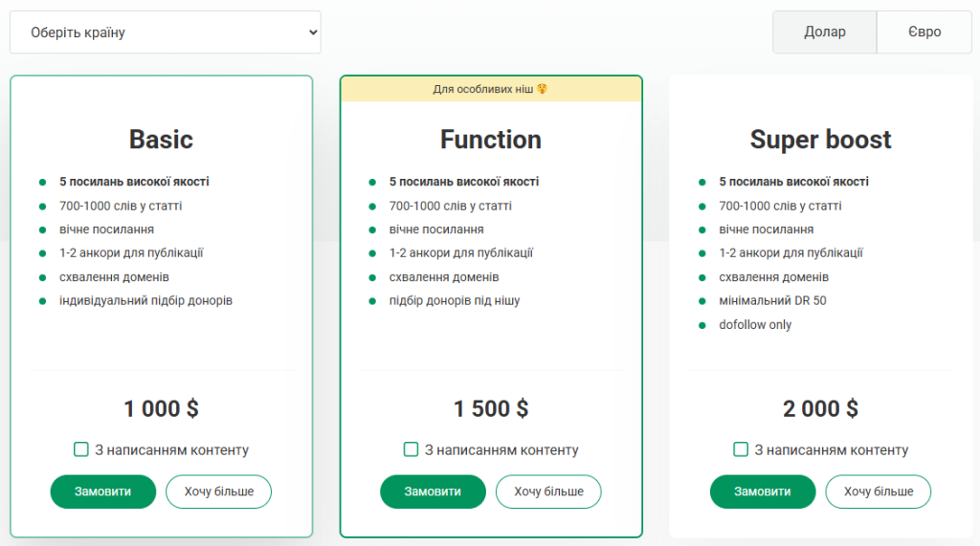980x546 pixels.
Task: Switch currency to Долар
Action: tap(825, 33)
